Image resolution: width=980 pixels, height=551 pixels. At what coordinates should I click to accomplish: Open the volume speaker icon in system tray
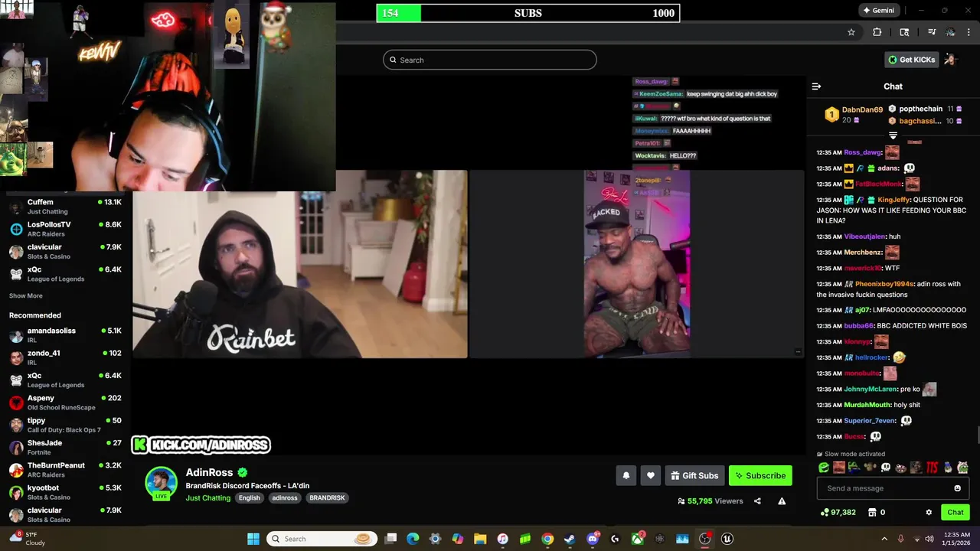coord(929,539)
